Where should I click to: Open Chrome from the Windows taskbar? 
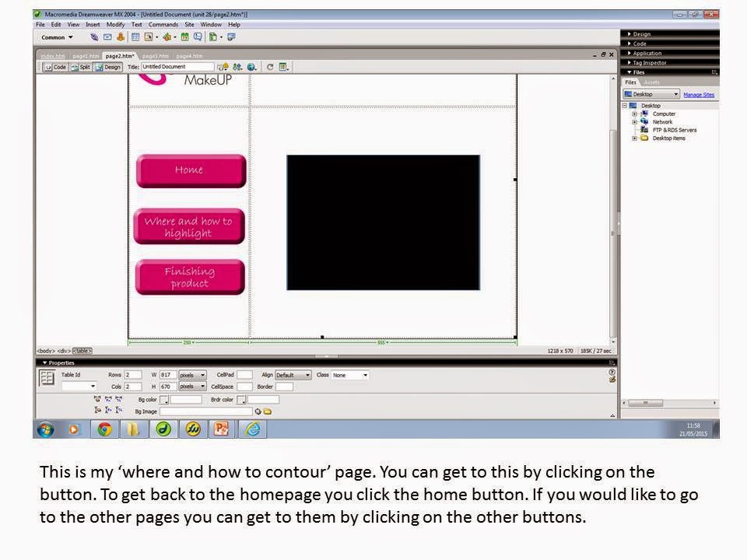tap(104, 429)
